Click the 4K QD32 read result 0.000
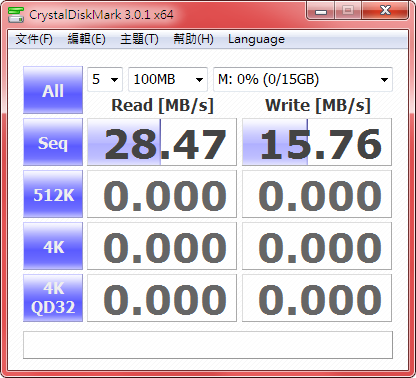Screen dimensions: 416x378 click(x=162, y=298)
